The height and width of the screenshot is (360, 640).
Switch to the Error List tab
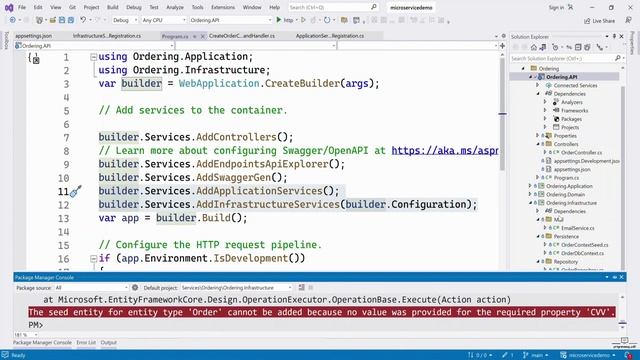click(86, 343)
